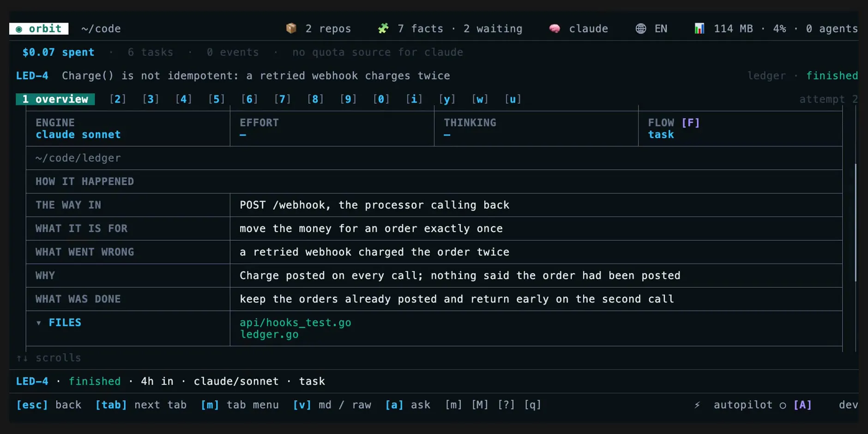Image resolution: width=868 pixels, height=434 pixels.
Task: Switch to tab [5]
Action: (217, 99)
